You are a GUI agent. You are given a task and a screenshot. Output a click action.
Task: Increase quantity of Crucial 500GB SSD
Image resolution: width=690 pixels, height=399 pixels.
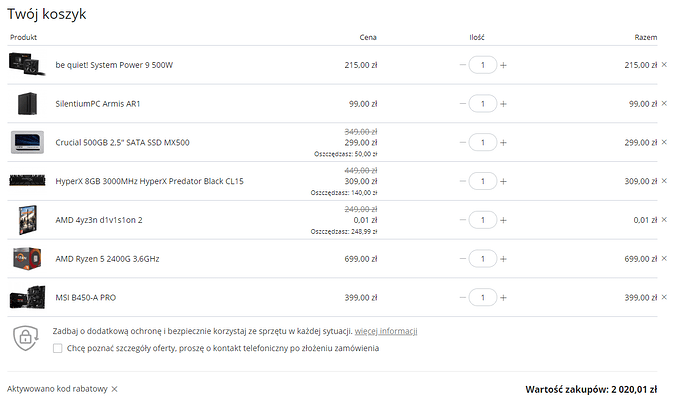(503, 143)
